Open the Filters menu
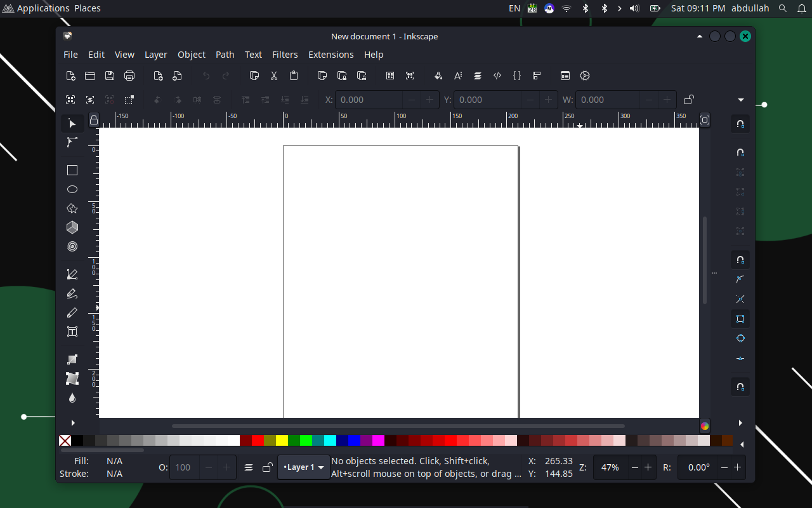Image resolution: width=812 pixels, height=508 pixels. coord(285,55)
